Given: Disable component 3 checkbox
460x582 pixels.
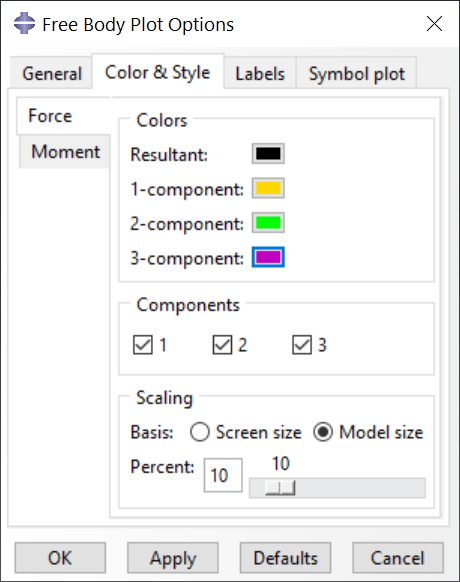Looking at the screenshot, I should point(302,345).
